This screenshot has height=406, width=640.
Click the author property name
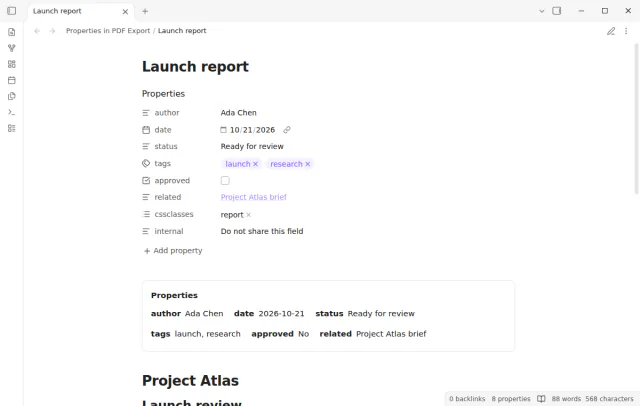coord(167,113)
